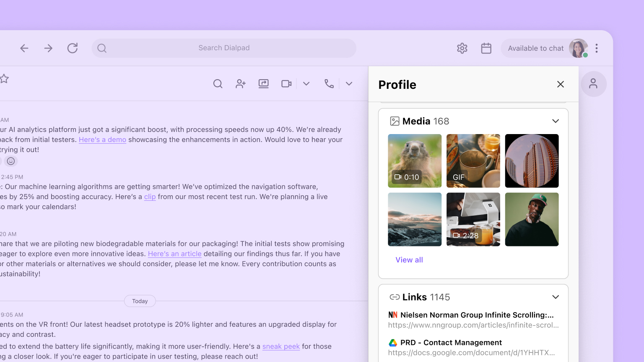Start a video call
644x362 pixels.
[x=286, y=83]
